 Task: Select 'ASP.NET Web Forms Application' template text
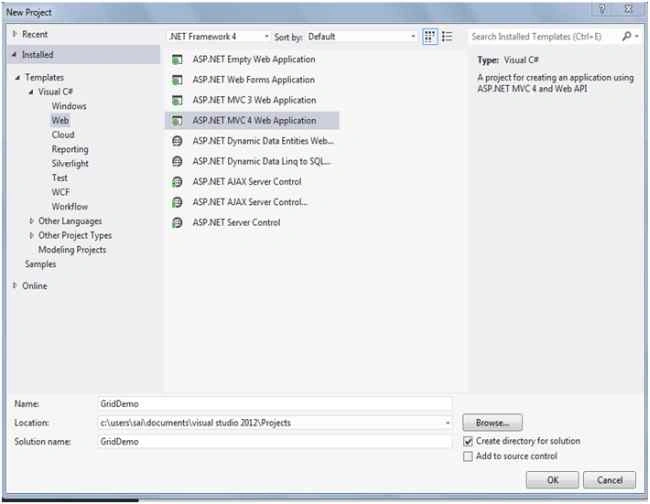[254, 80]
